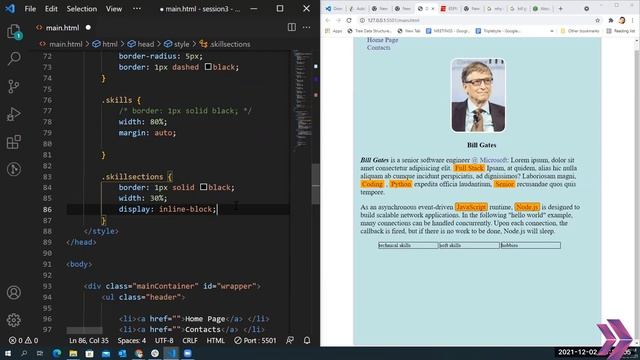Click the html breadcrumb segment

coord(105,44)
